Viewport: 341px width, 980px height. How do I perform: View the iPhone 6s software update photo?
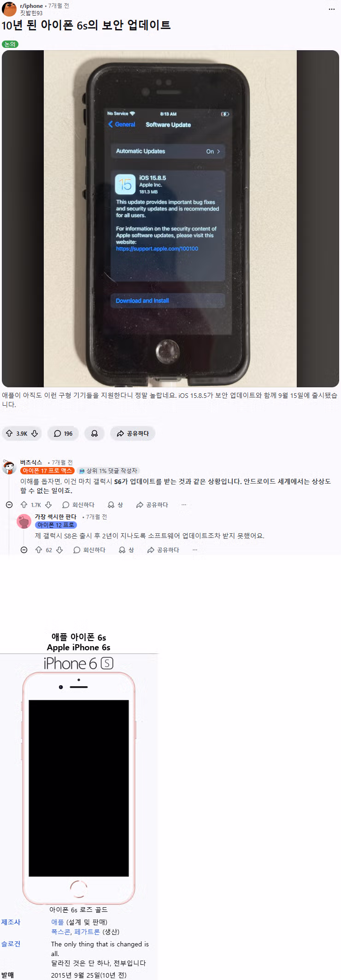170,219
